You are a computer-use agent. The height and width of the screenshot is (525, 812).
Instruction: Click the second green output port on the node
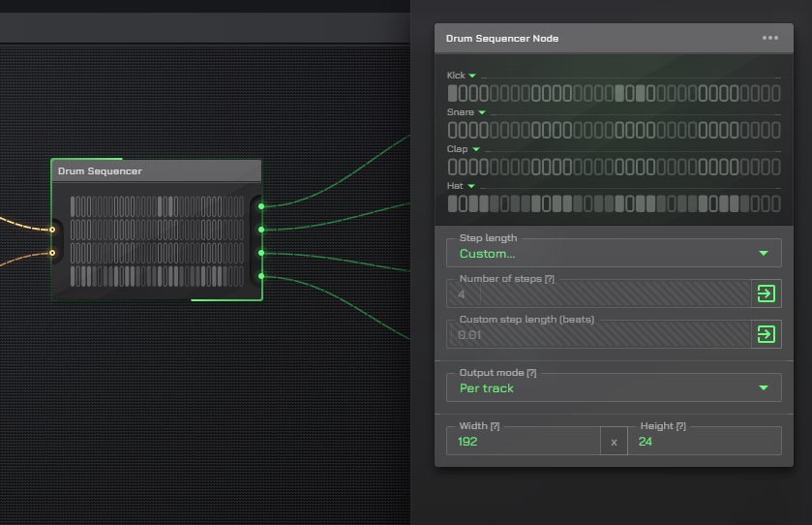pos(261,230)
